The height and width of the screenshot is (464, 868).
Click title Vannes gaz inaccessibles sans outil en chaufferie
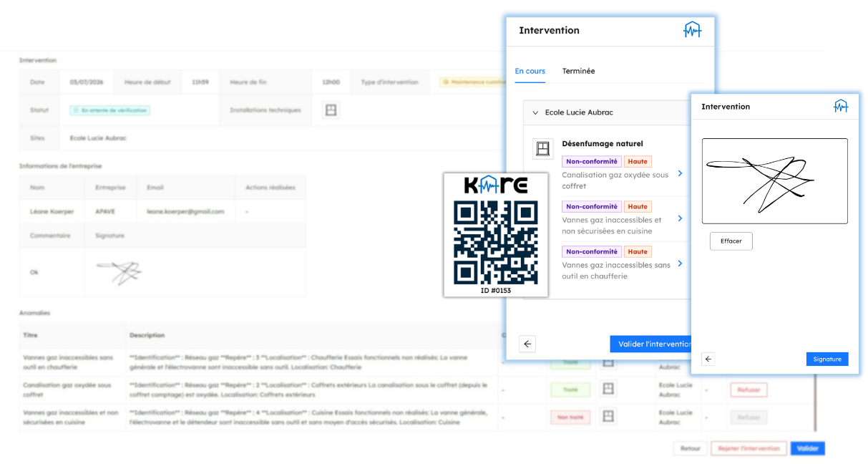[68, 362]
